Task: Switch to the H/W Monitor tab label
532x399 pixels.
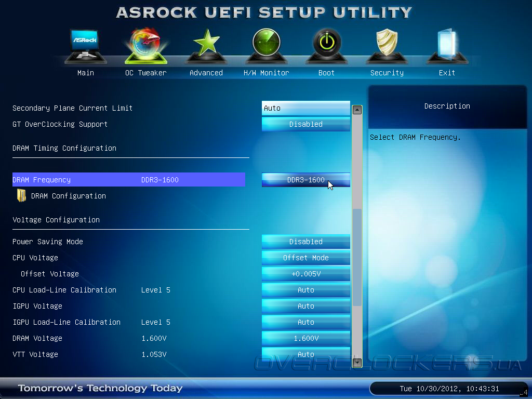Action: click(x=267, y=73)
